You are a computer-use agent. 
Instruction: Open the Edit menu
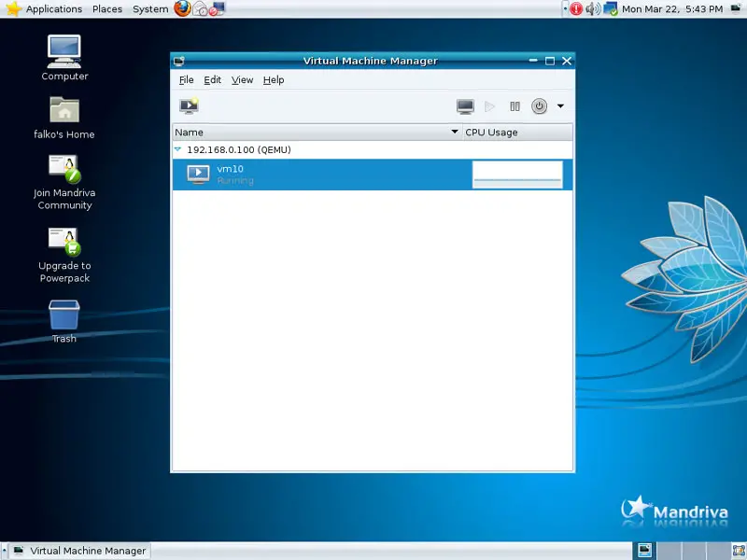(x=213, y=80)
